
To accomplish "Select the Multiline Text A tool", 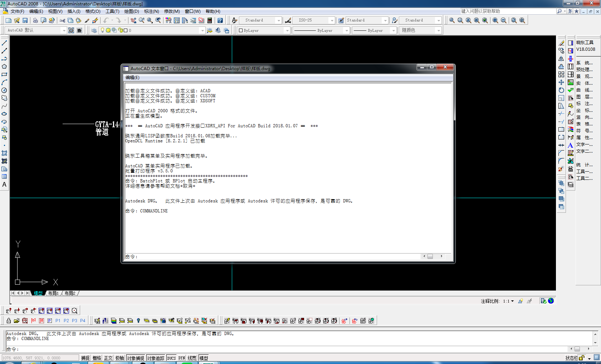I will pyautogui.click(x=4, y=185).
